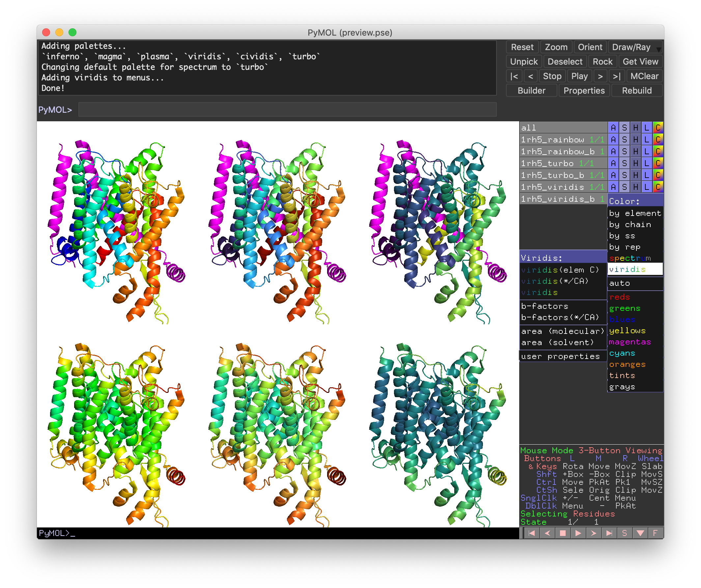Click the Get View button
This screenshot has height=588, width=701.
[x=640, y=62]
